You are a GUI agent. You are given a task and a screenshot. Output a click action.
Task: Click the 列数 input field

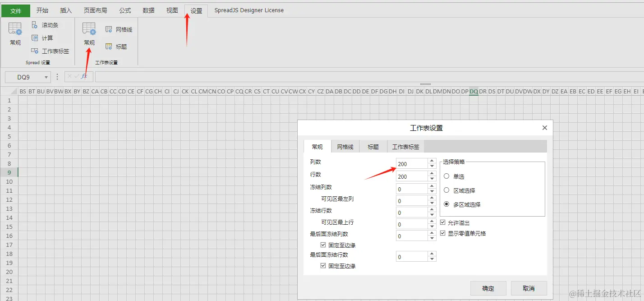[412, 164]
